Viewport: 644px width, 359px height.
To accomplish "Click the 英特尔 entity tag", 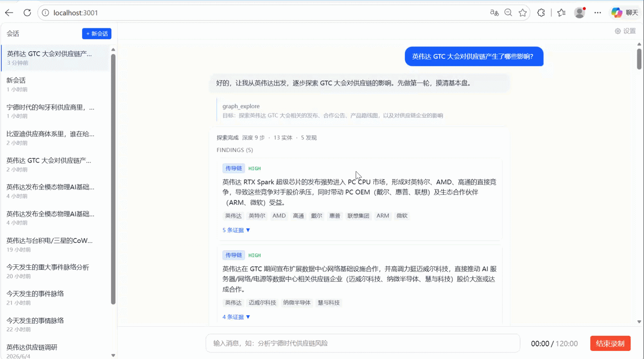I will click(257, 216).
